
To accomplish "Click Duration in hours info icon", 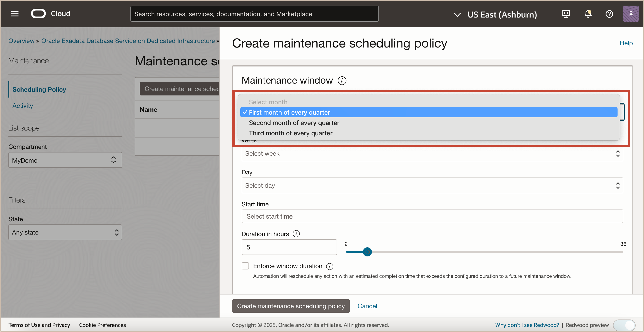I will pos(296,234).
